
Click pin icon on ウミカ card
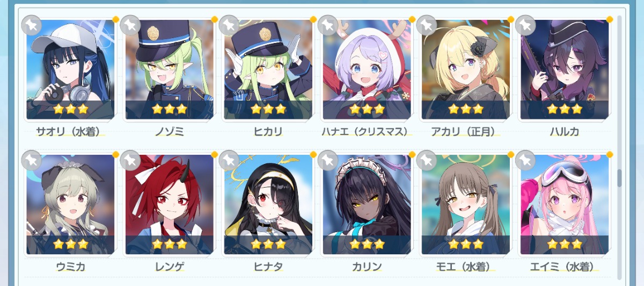pos(32,160)
